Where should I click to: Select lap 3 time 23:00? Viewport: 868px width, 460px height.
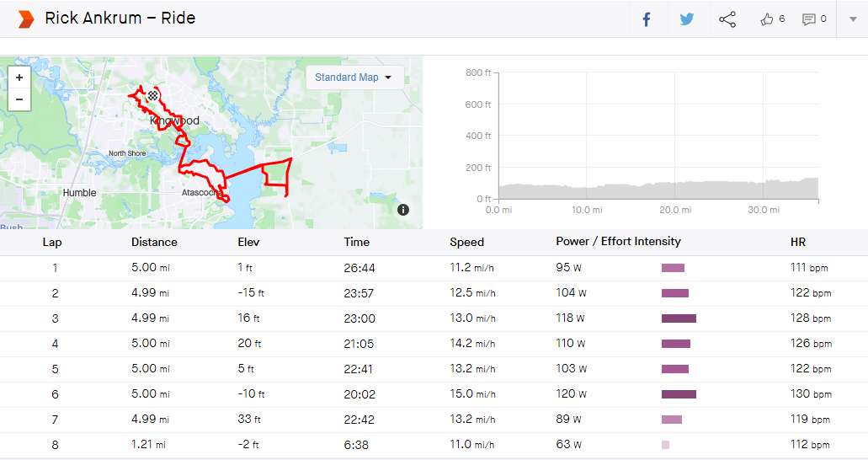pyautogui.click(x=359, y=318)
